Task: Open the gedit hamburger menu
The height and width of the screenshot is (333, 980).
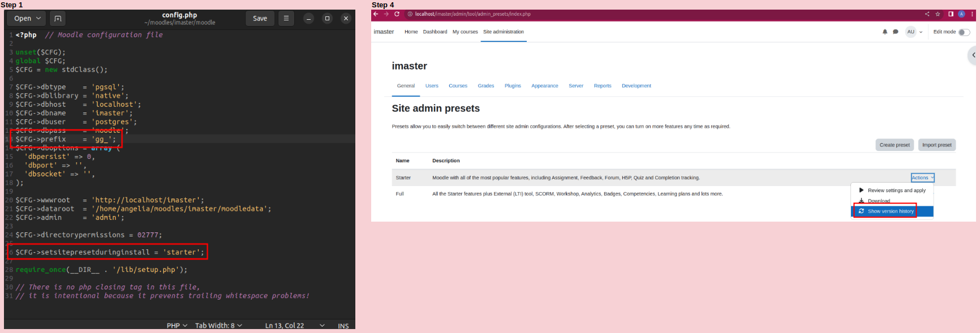Action: pyautogui.click(x=286, y=19)
